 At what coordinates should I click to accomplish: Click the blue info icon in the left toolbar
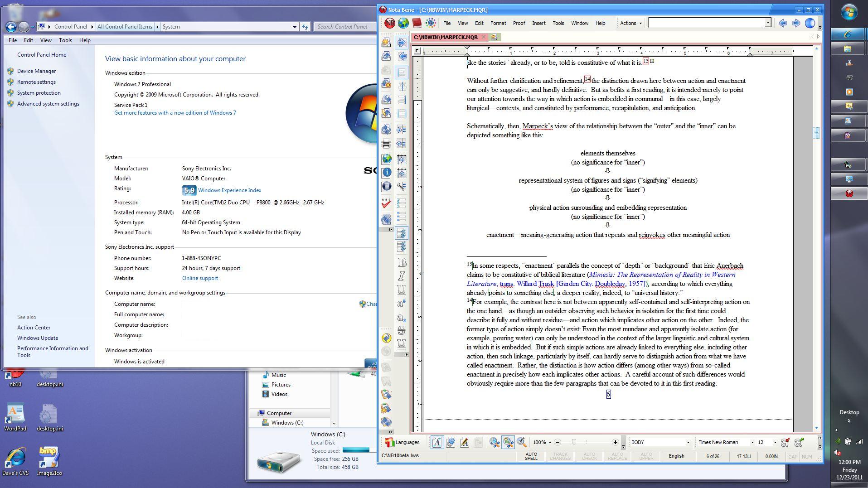click(x=386, y=172)
